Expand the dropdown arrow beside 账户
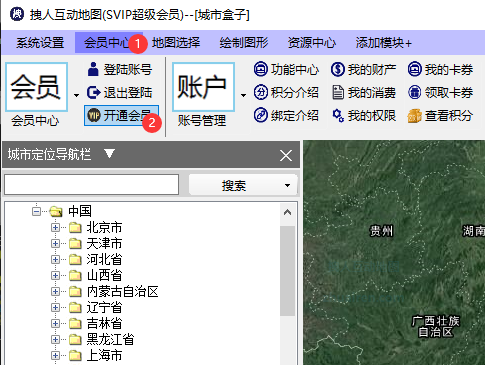 [243, 96]
